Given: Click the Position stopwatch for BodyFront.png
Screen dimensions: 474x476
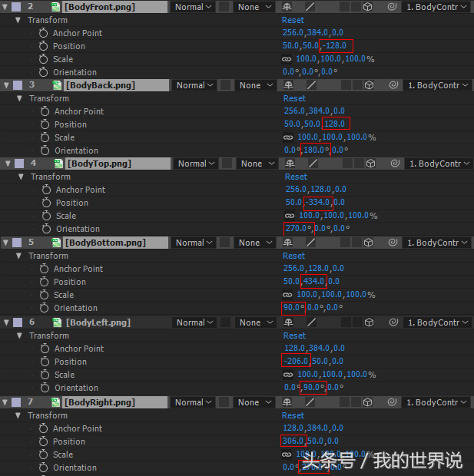Looking at the screenshot, I should [45, 46].
